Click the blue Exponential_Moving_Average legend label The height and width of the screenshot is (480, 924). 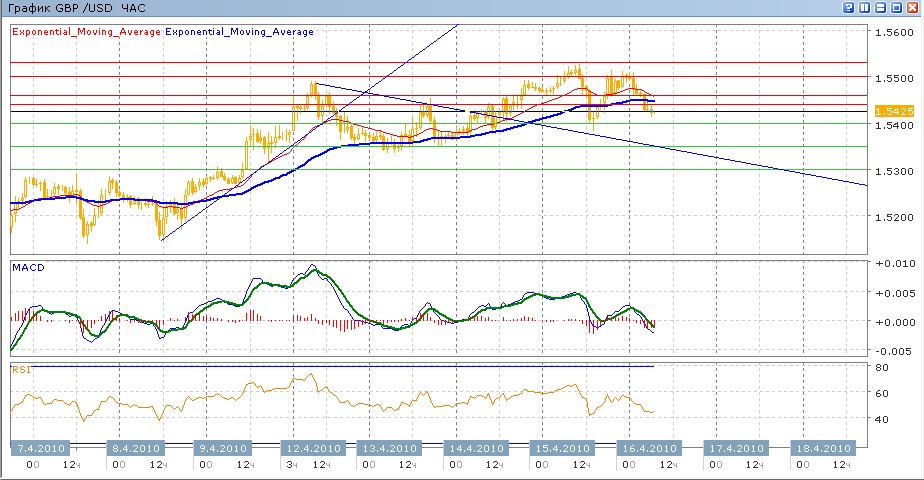pos(239,32)
